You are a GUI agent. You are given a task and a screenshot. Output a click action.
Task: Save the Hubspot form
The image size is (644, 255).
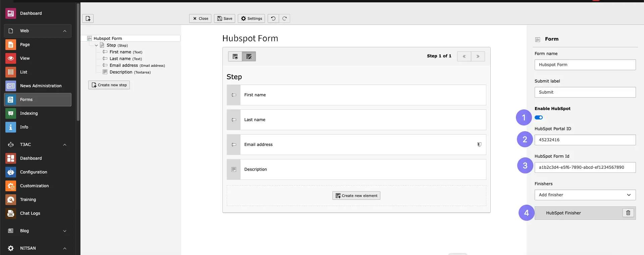tap(224, 18)
